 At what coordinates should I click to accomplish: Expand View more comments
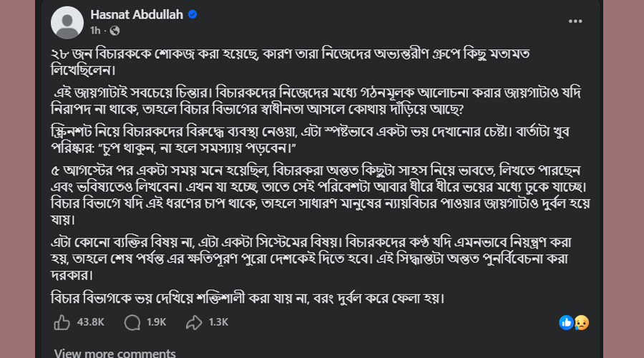[x=114, y=353]
